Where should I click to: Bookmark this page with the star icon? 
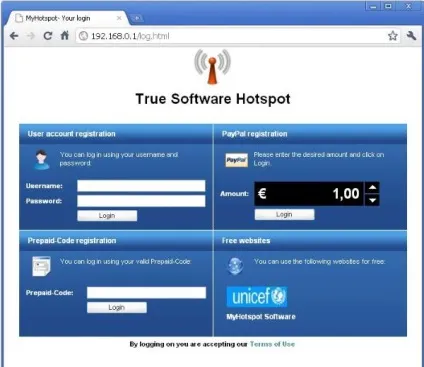pos(393,36)
